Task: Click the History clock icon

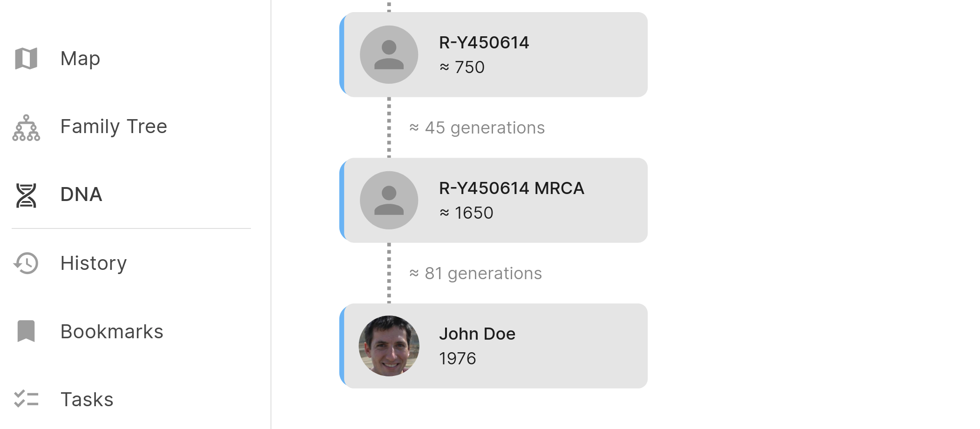Action: coord(26,263)
